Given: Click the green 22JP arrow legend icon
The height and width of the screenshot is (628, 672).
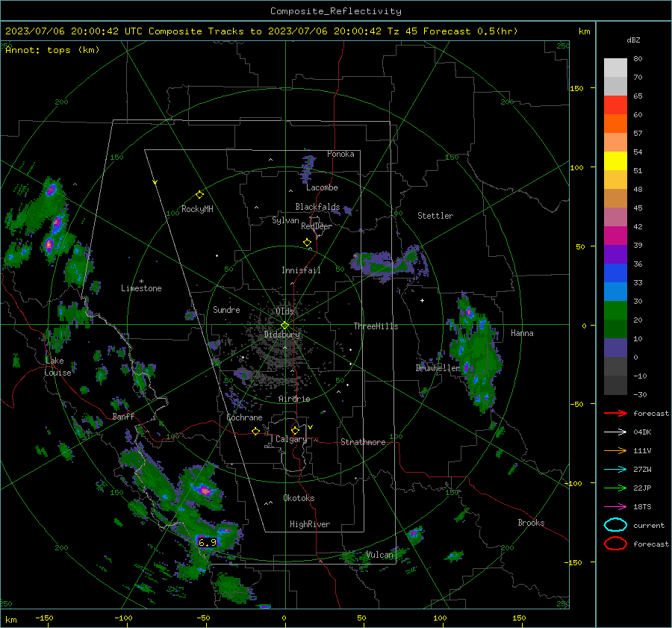Looking at the screenshot, I should pos(615,488).
